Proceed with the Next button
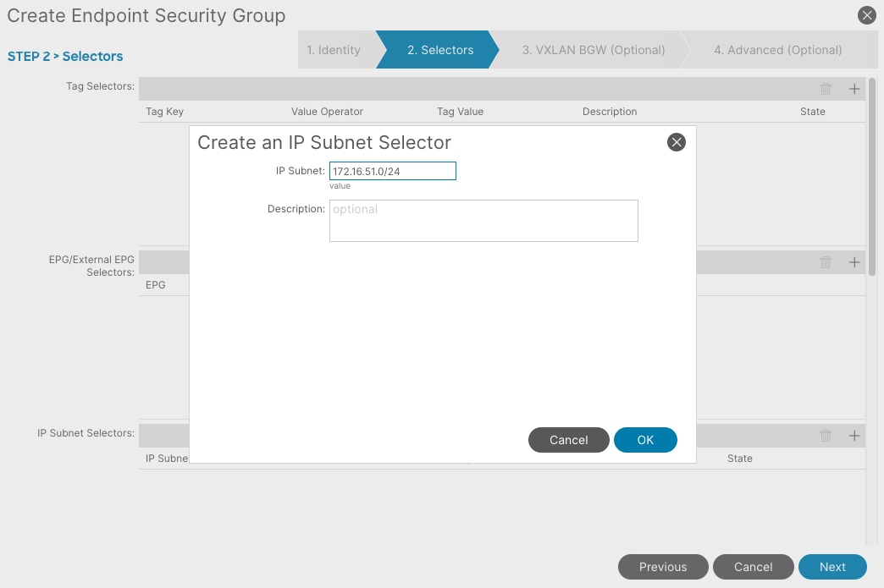884x588 pixels. click(x=832, y=567)
